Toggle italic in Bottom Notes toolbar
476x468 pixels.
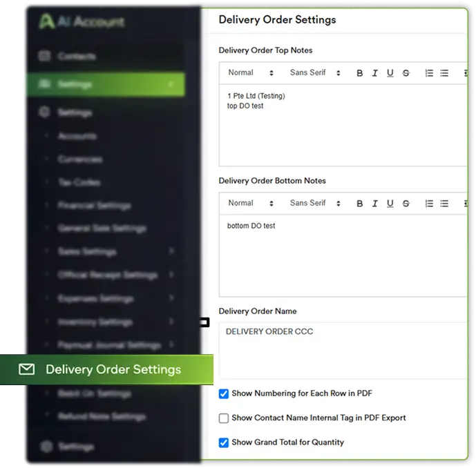coord(375,204)
